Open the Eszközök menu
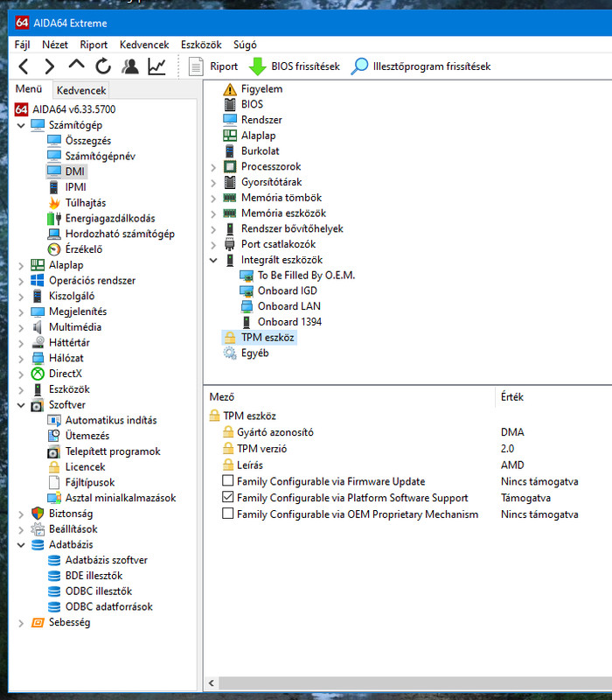This screenshot has height=700, width=612. pos(201,45)
